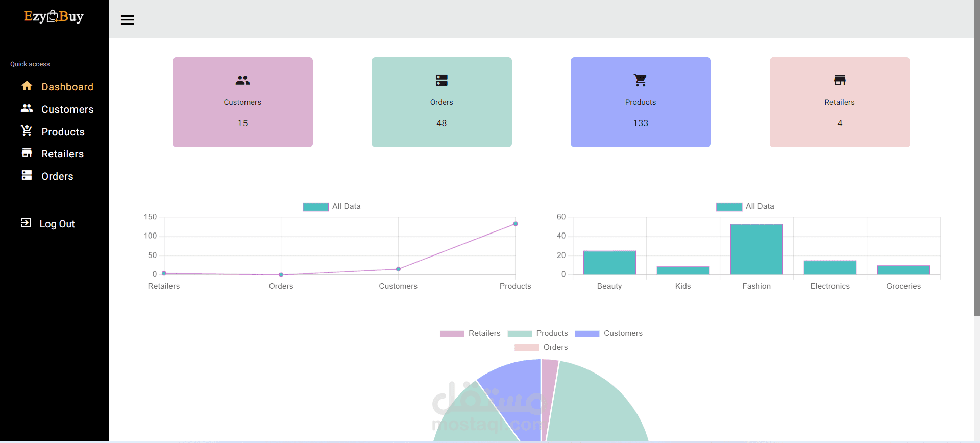The width and height of the screenshot is (980, 443).
Task: Click the Customers card title text
Action: click(242, 102)
